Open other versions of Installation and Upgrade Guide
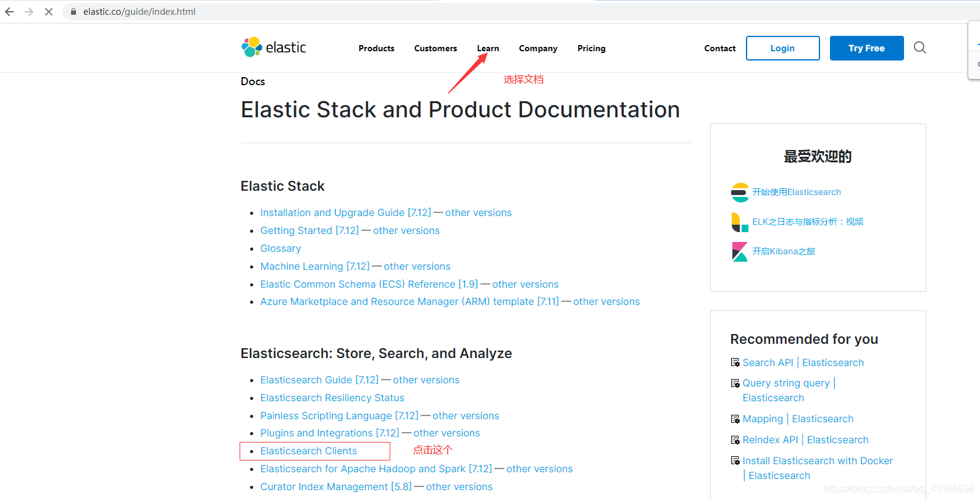The image size is (980, 500). click(478, 212)
